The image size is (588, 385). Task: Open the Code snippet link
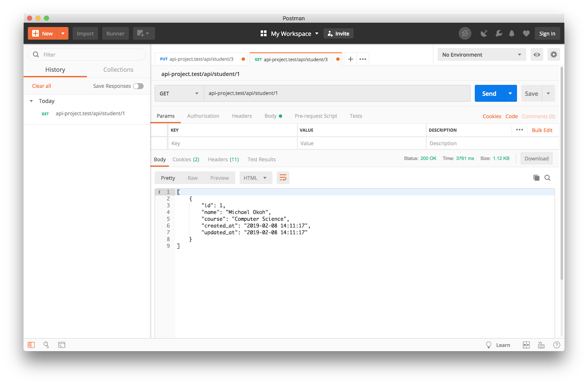coord(512,116)
